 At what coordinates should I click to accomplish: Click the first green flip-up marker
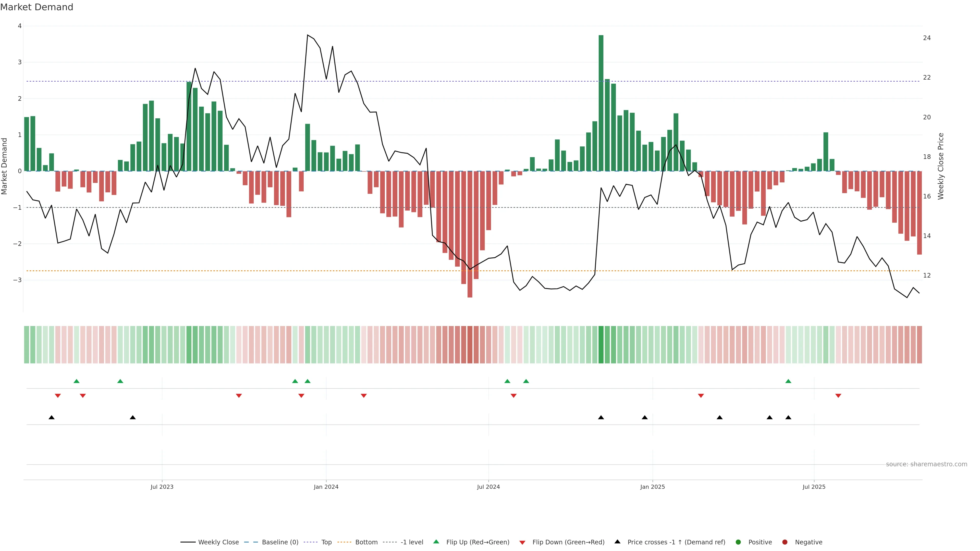(77, 381)
